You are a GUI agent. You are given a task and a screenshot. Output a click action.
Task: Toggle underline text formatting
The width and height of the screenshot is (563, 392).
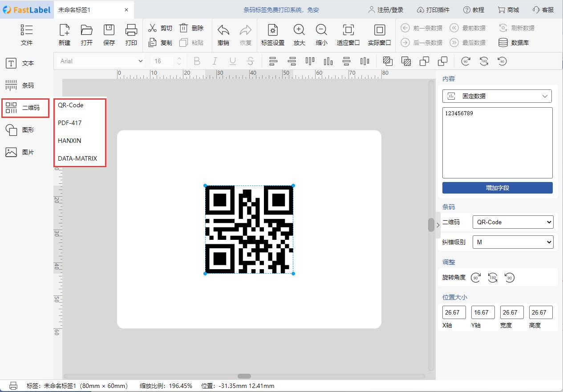click(233, 61)
